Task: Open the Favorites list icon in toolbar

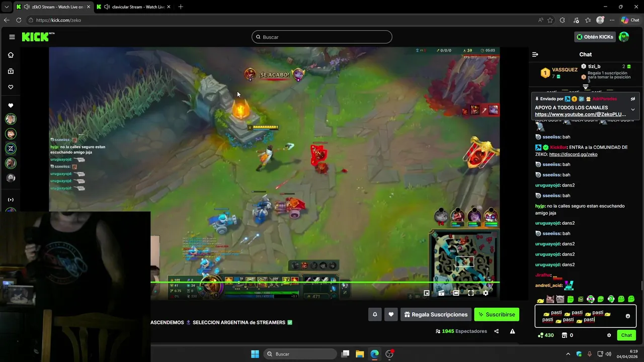Action: click(588, 20)
